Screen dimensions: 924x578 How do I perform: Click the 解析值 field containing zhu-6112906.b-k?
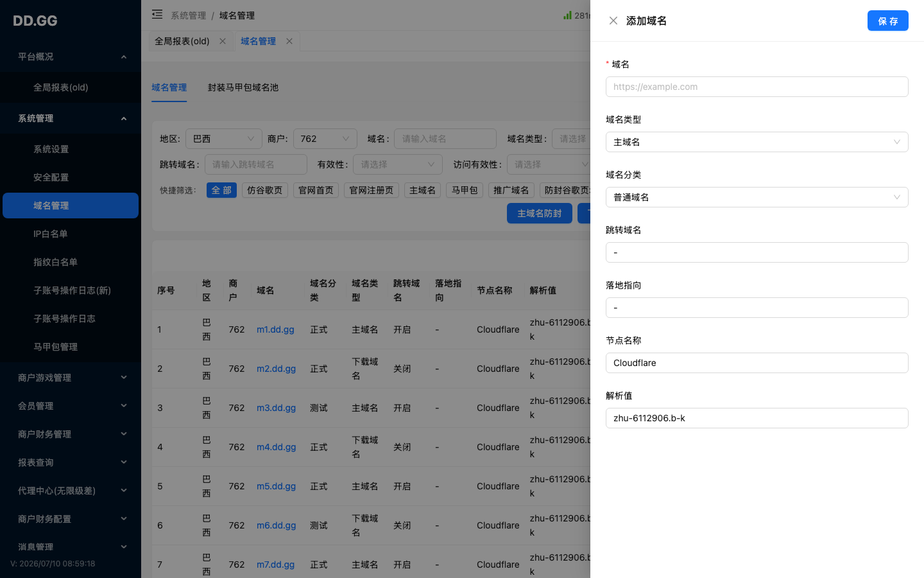click(x=757, y=418)
